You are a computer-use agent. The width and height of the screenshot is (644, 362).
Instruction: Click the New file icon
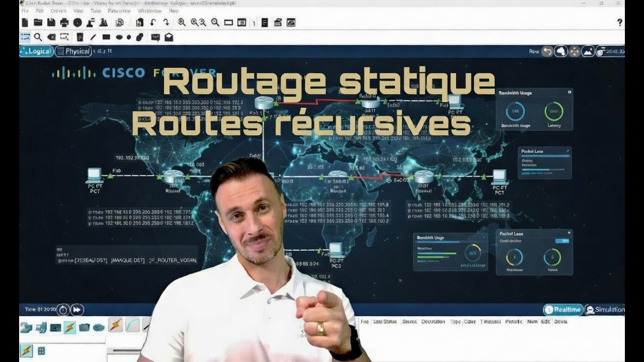pos(25,22)
